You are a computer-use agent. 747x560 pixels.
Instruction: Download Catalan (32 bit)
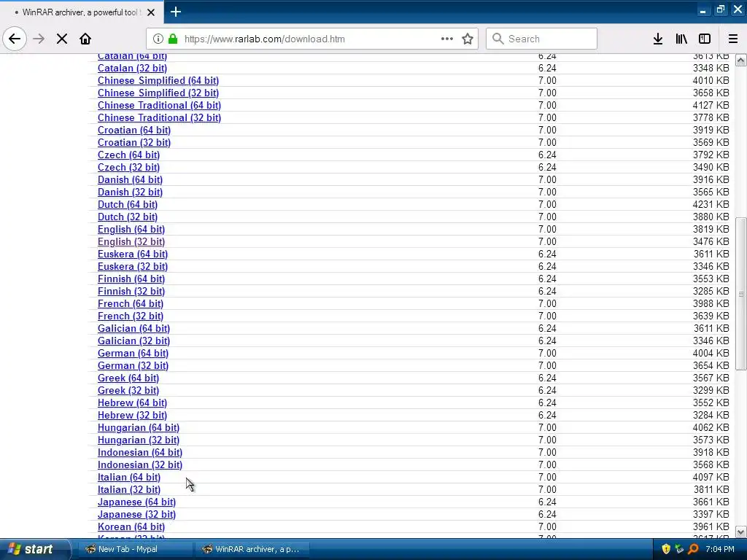click(x=132, y=68)
